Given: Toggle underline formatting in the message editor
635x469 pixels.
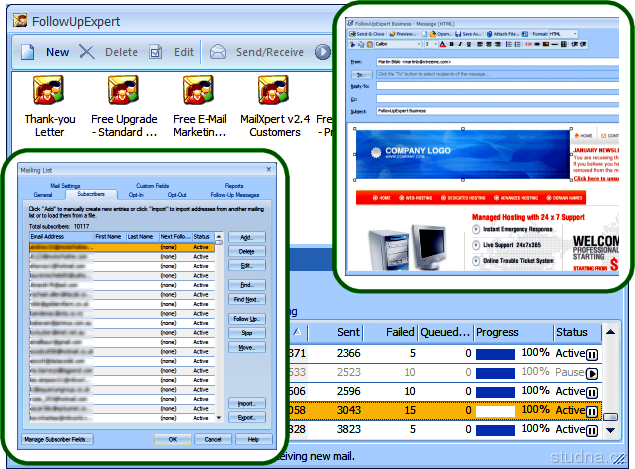Looking at the screenshot, I should pyautogui.click(x=469, y=44).
